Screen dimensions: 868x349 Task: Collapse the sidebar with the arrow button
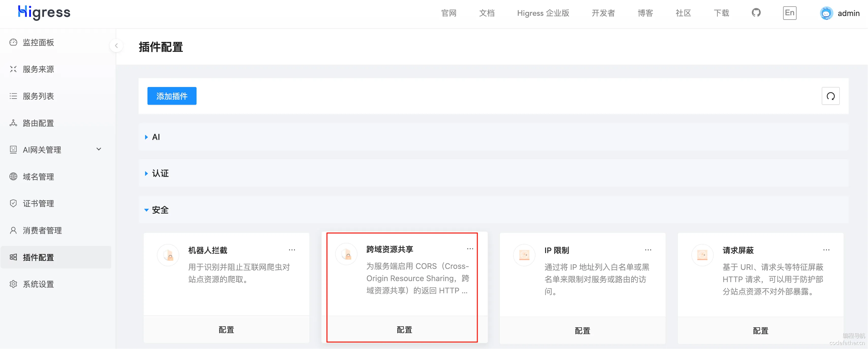click(116, 46)
